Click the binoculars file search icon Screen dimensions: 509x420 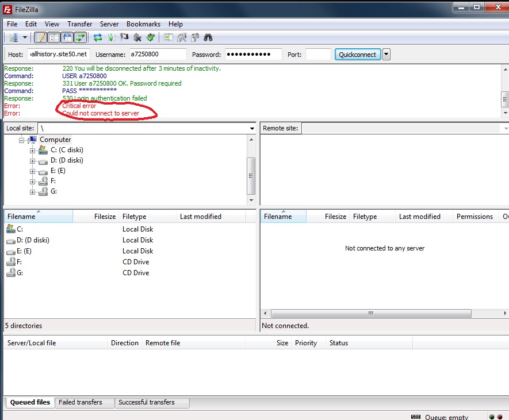click(208, 38)
